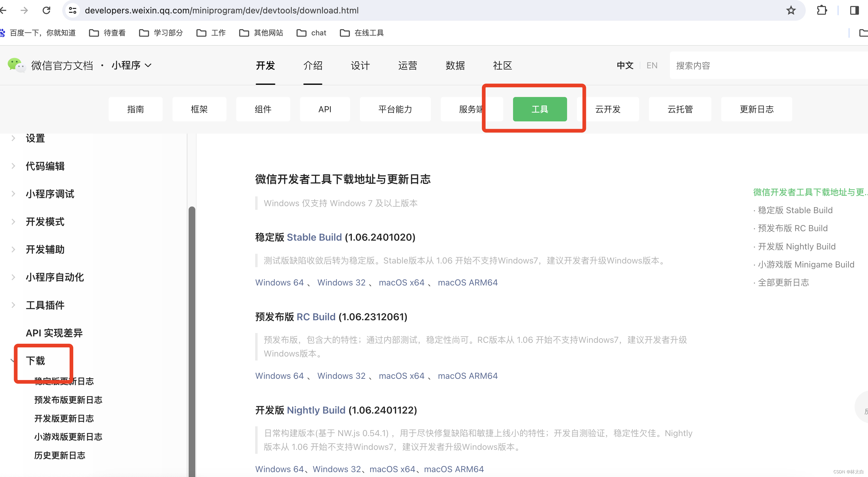Viewport: 868px width, 477px height.
Task: Select the green 工具 section button
Action: [540, 109]
